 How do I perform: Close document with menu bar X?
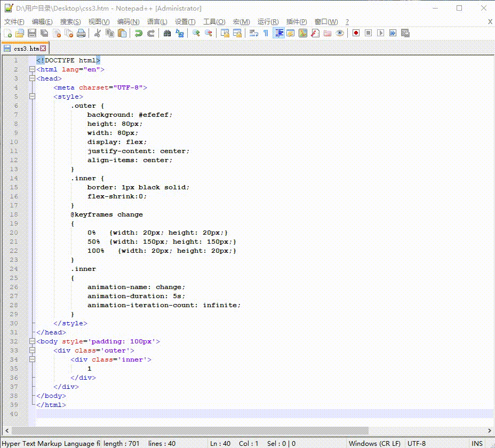pyautogui.click(x=490, y=22)
